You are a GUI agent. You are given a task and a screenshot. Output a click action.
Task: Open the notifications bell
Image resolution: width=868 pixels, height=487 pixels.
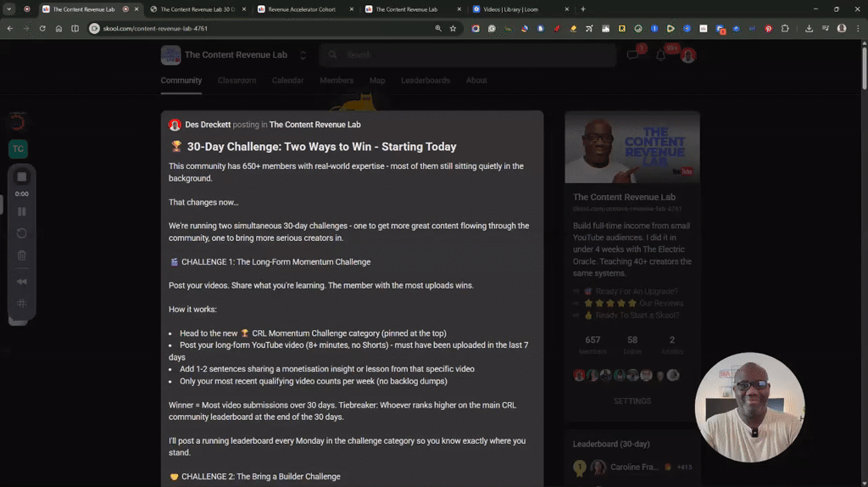[660, 55]
